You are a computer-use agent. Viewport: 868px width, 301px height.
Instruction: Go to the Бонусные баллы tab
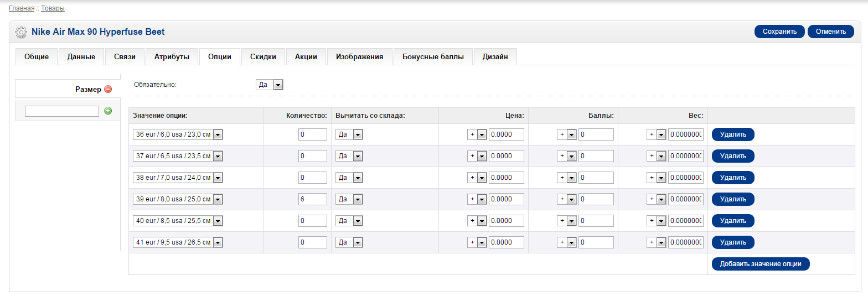click(x=433, y=57)
